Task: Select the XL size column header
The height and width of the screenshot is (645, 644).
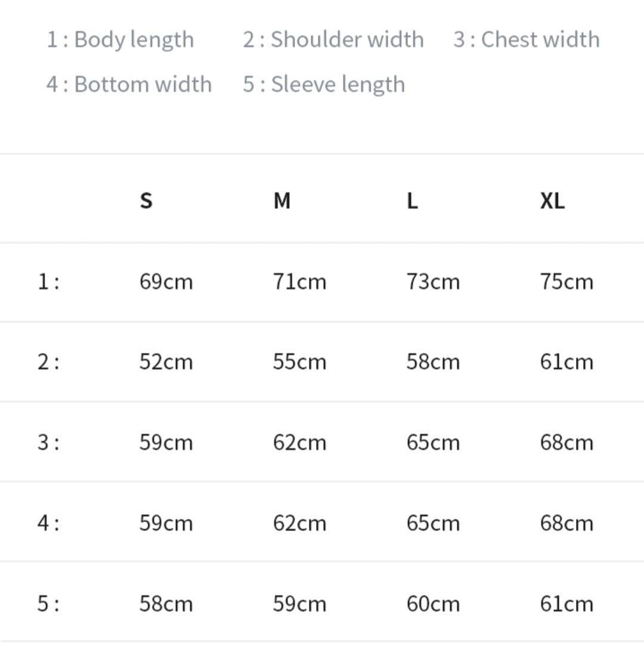Action: pos(552,200)
